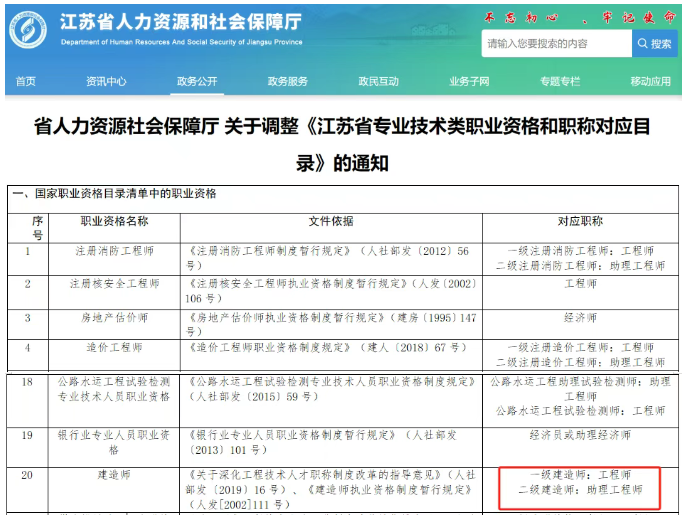Open the 业务子网 navigation tab
The height and width of the screenshot is (517, 686).
coord(469,81)
